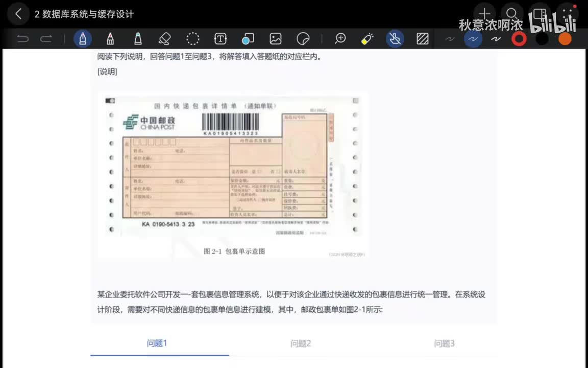The width and height of the screenshot is (588, 368).
Task: Activate the zoom magnifier tool
Action: click(340, 39)
